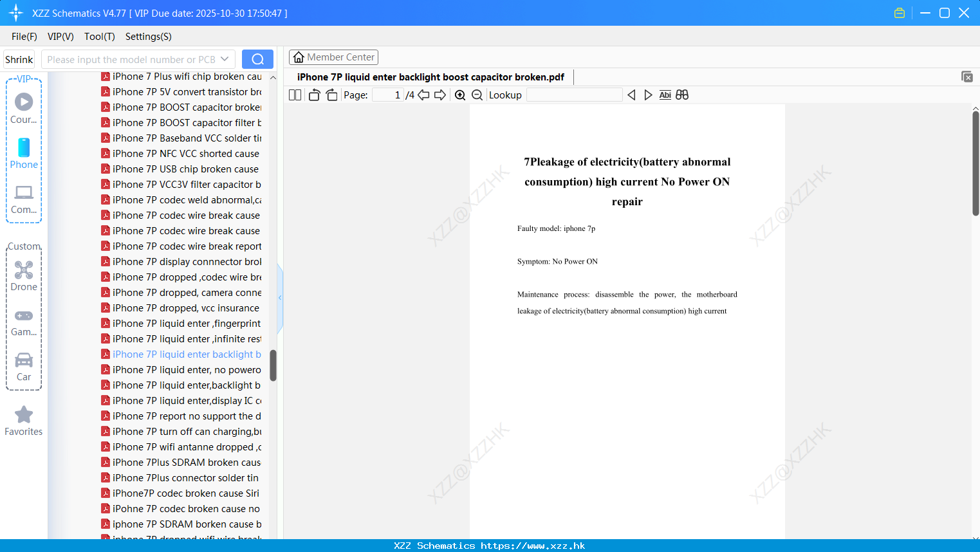Go to previous page arrow
This screenshot has width=980, height=552.
[423, 95]
